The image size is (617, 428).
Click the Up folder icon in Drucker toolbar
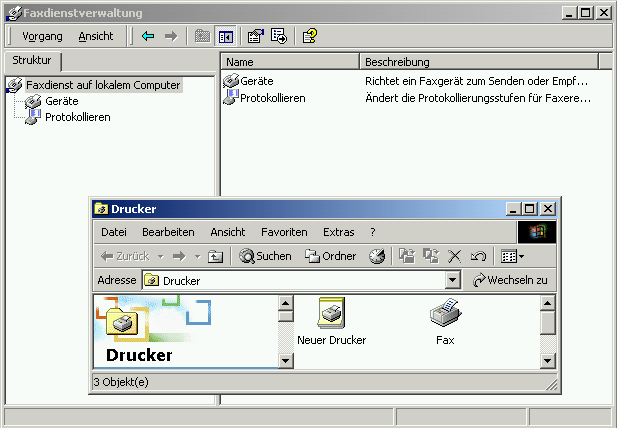pyautogui.click(x=215, y=256)
